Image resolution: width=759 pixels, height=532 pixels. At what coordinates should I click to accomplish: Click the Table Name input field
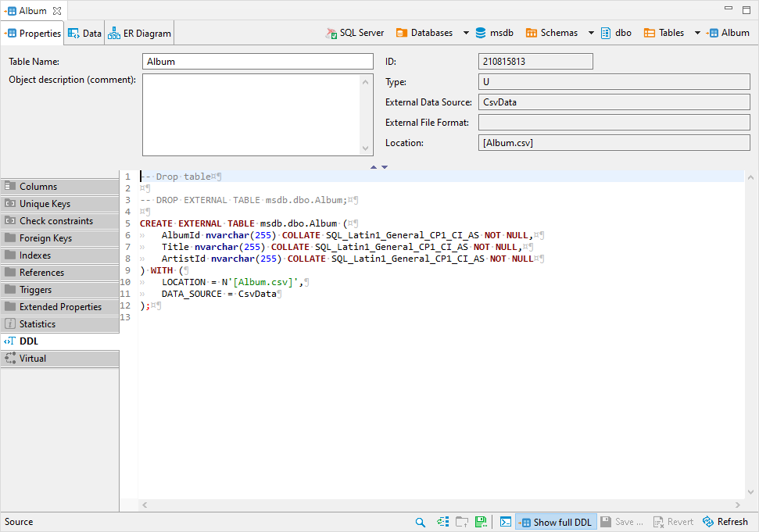(257, 62)
